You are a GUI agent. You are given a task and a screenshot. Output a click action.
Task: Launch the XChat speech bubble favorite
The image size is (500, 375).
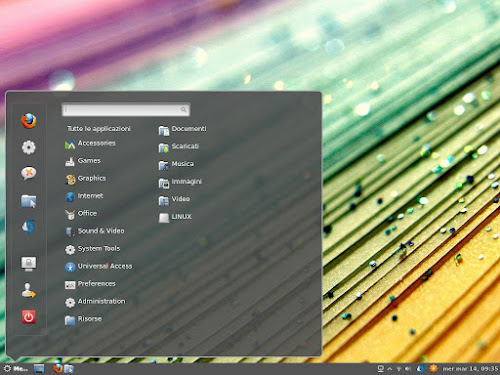(x=29, y=173)
